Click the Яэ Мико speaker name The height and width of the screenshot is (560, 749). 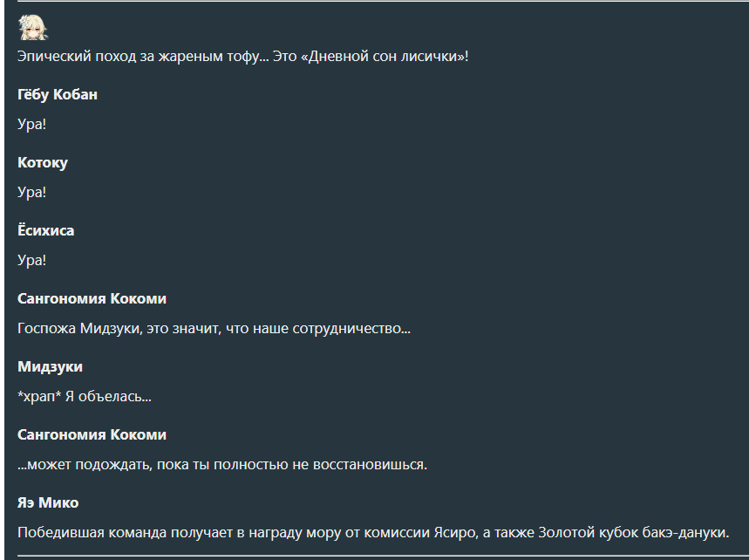tap(48, 502)
